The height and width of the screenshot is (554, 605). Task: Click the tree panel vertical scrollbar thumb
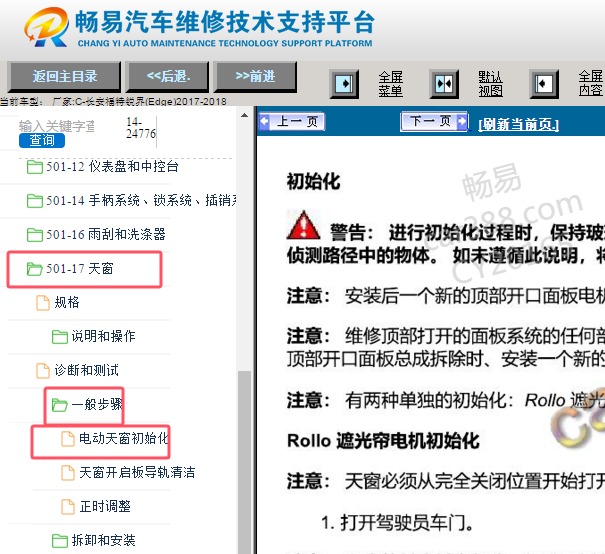point(244,462)
